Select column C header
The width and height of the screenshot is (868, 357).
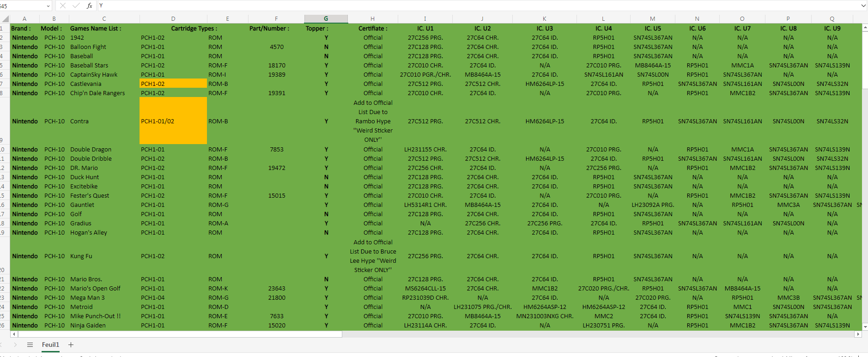(x=104, y=19)
